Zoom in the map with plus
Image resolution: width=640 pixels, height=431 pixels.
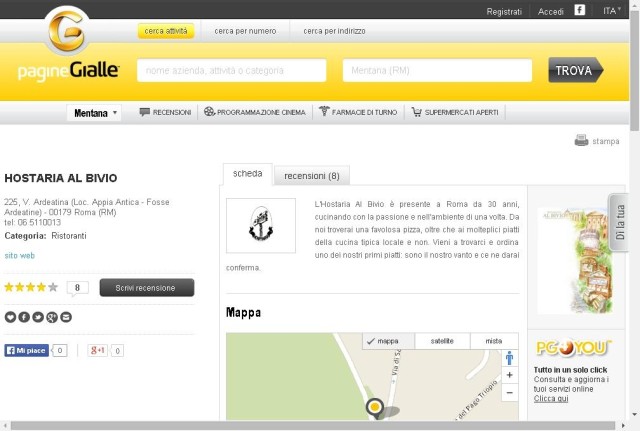509,375
